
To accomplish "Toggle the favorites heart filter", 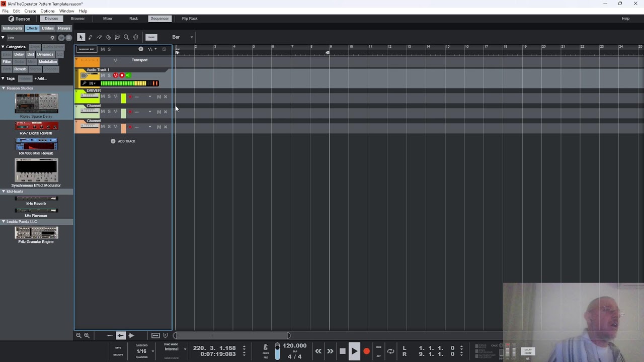I will (x=61, y=38).
